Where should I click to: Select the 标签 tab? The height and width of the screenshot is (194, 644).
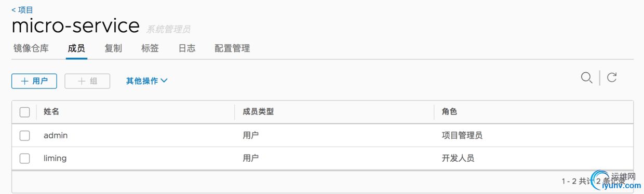[150, 48]
